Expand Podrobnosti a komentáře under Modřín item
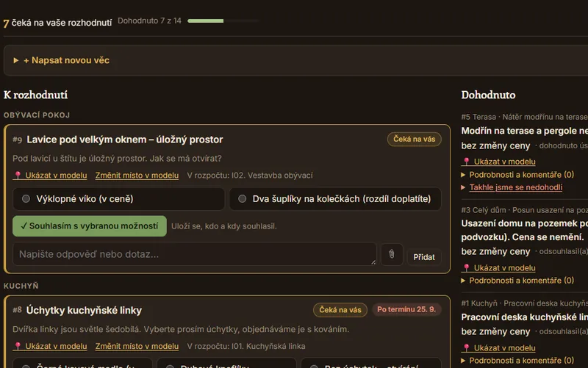Image resolution: width=588 pixels, height=368 pixels. [x=517, y=175]
